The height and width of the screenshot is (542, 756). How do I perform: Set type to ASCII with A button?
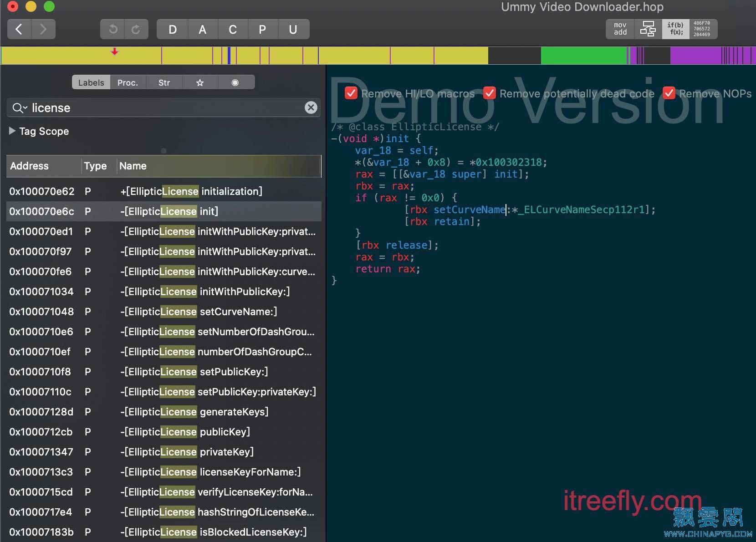coord(203,29)
